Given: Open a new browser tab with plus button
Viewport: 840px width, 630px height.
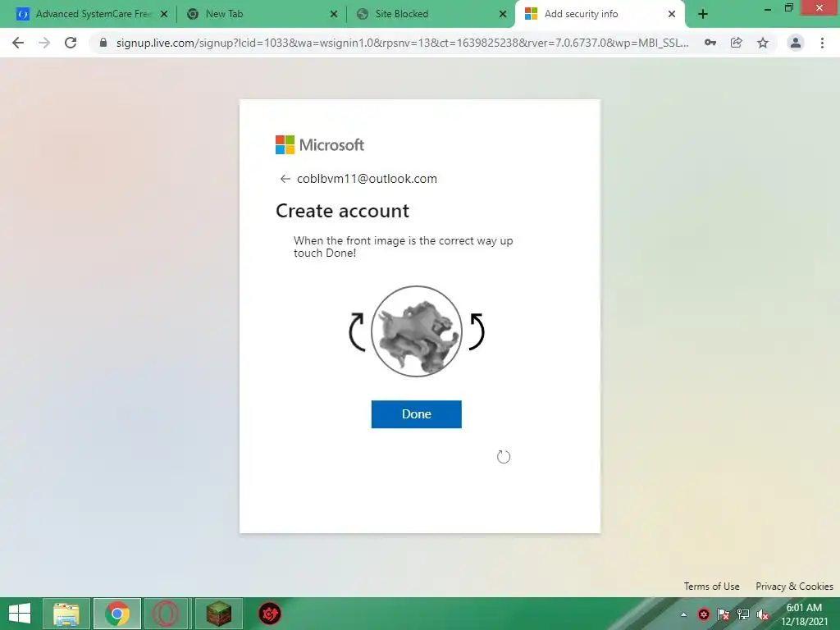Looking at the screenshot, I should pos(703,14).
